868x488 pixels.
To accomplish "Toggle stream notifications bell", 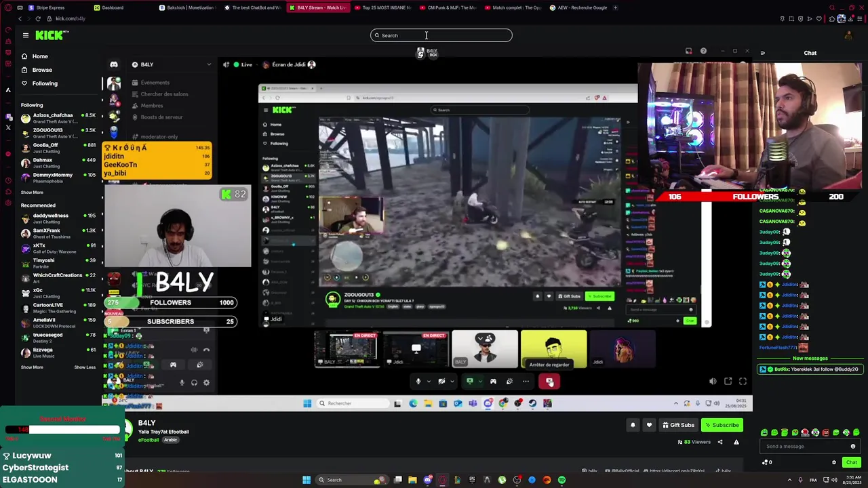I will pyautogui.click(x=633, y=425).
